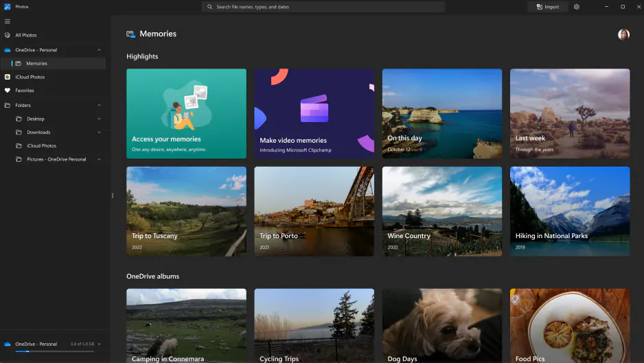Image resolution: width=644 pixels, height=363 pixels.
Task: Click the Memories page title
Action: 158,34
